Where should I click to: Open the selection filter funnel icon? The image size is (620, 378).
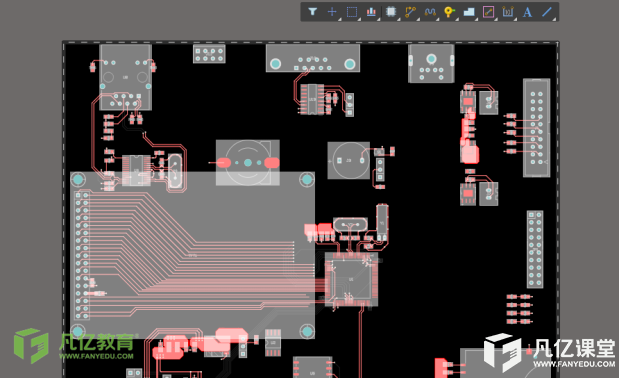pos(312,12)
